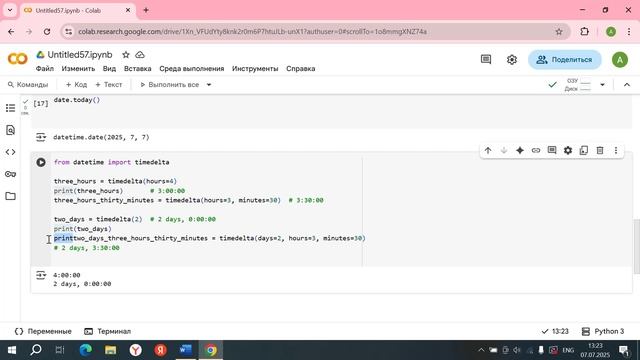Reload the page
This screenshot has height=360, width=640.
point(47,32)
